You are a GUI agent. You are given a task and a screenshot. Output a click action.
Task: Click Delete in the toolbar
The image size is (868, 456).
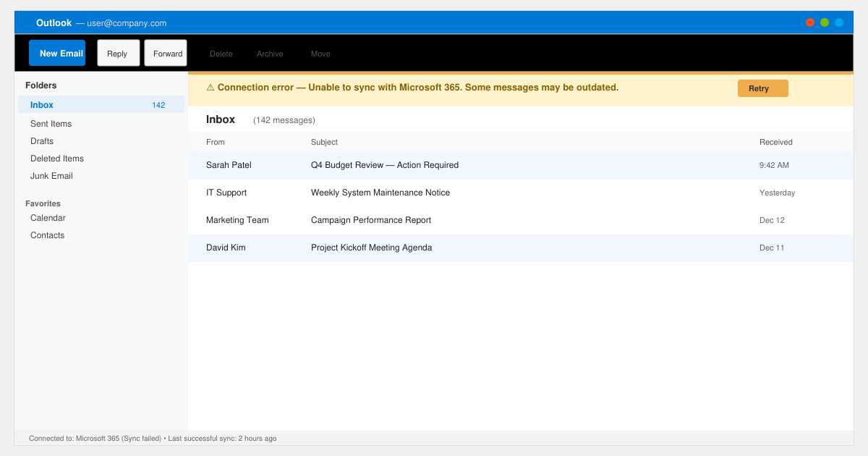coord(221,54)
